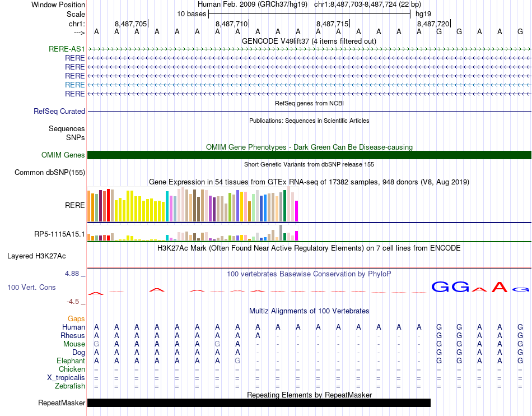Open the RefSeq genes from NCBI title
The width and height of the screenshot is (532, 416).
(309, 103)
